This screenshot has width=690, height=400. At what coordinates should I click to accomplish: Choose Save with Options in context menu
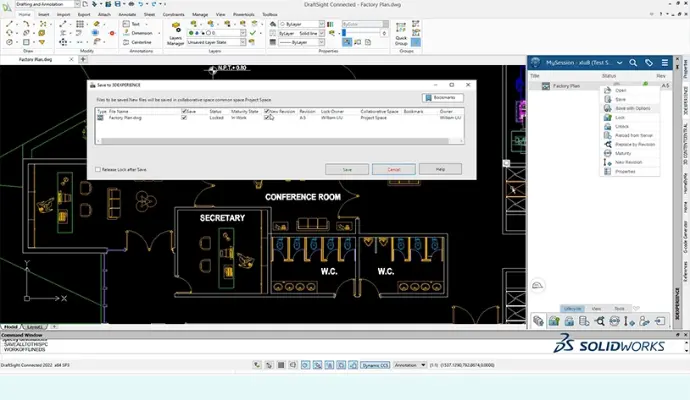[629, 108]
